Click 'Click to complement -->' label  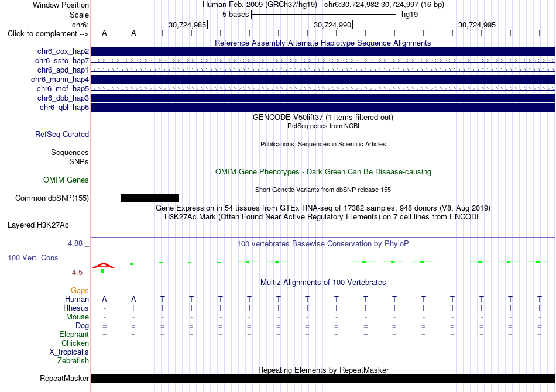[48, 34]
